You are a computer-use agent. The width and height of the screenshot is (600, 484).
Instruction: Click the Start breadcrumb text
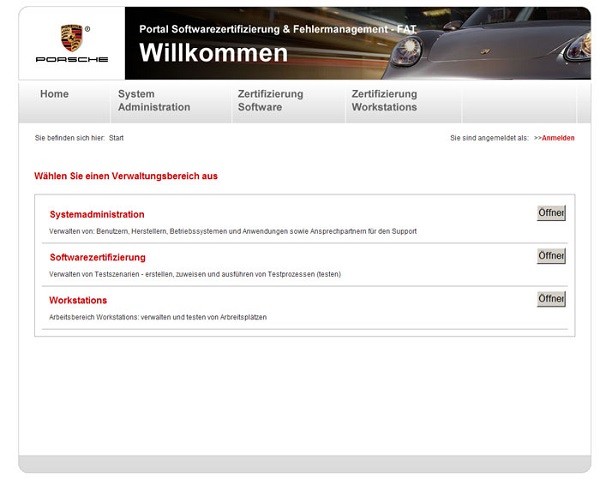[116, 138]
